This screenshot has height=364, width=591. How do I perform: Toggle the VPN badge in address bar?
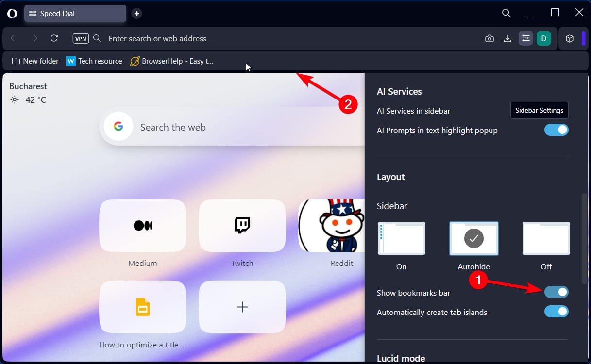coord(80,38)
